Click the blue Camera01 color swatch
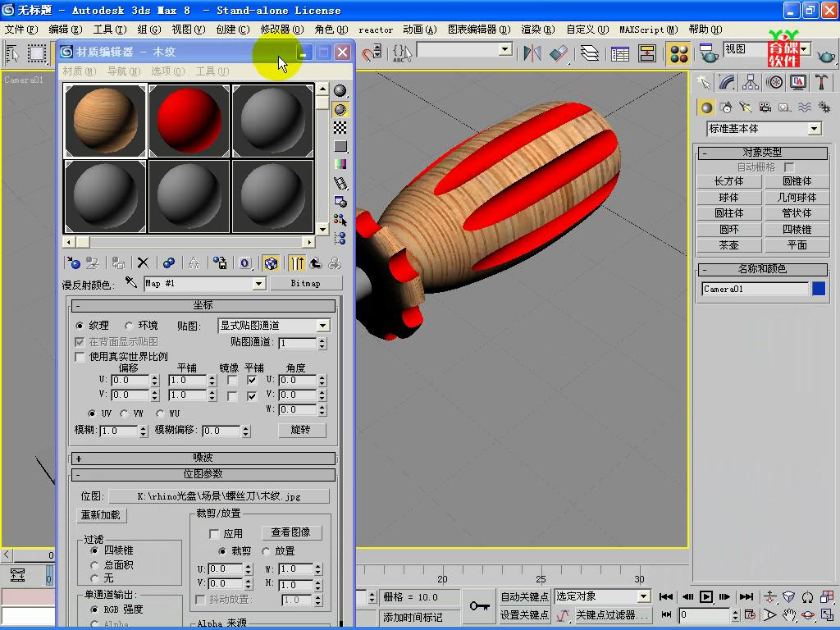The width and height of the screenshot is (840, 630). coord(819,289)
